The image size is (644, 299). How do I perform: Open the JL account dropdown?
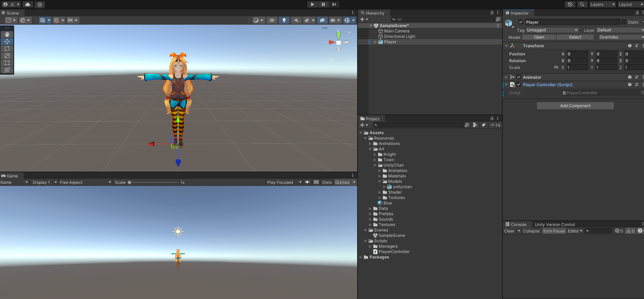pos(11,4)
